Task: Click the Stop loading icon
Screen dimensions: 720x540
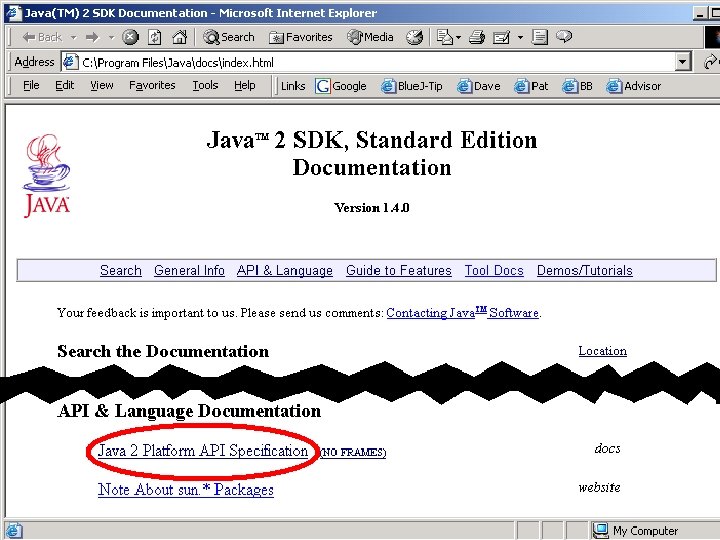Action: pos(130,37)
